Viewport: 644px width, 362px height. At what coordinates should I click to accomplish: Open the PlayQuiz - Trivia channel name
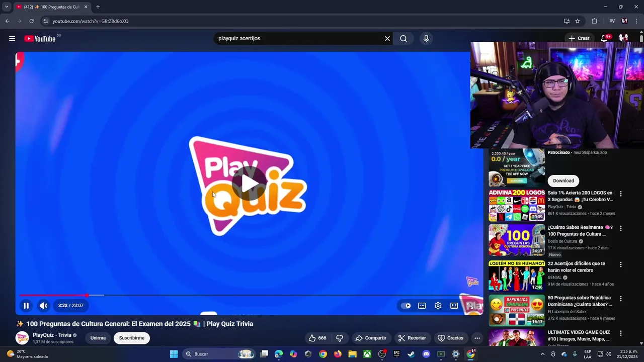(x=52, y=335)
